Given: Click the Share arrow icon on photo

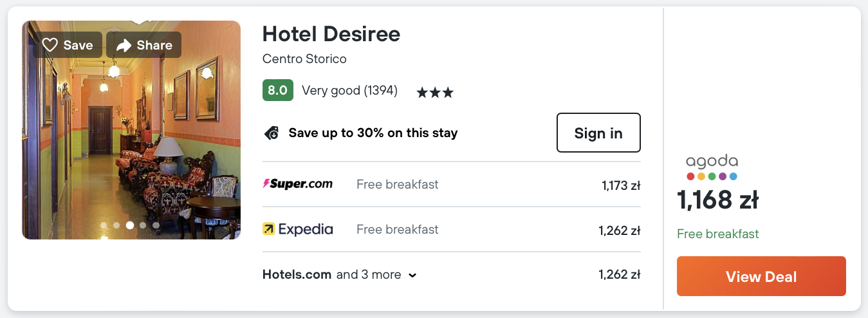Looking at the screenshot, I should [x=124, y=45].
